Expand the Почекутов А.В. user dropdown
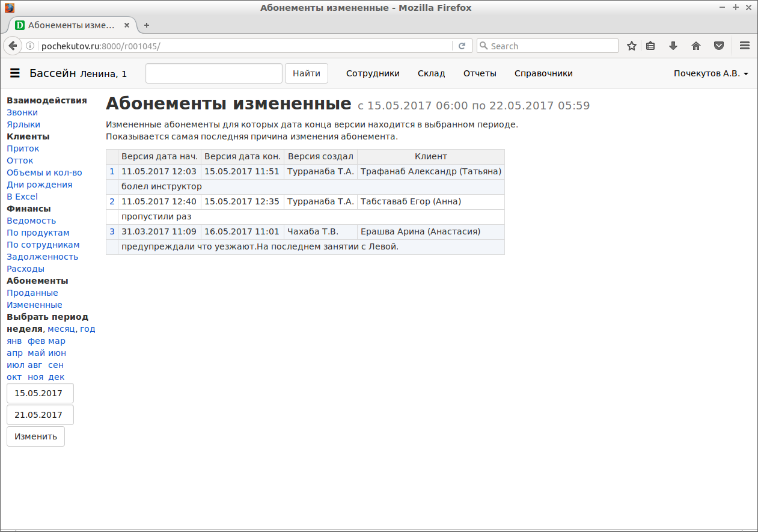 [x=711, y=73]
